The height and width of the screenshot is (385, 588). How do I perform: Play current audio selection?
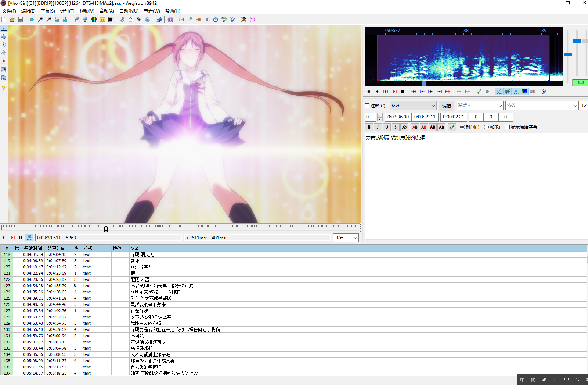386,92
